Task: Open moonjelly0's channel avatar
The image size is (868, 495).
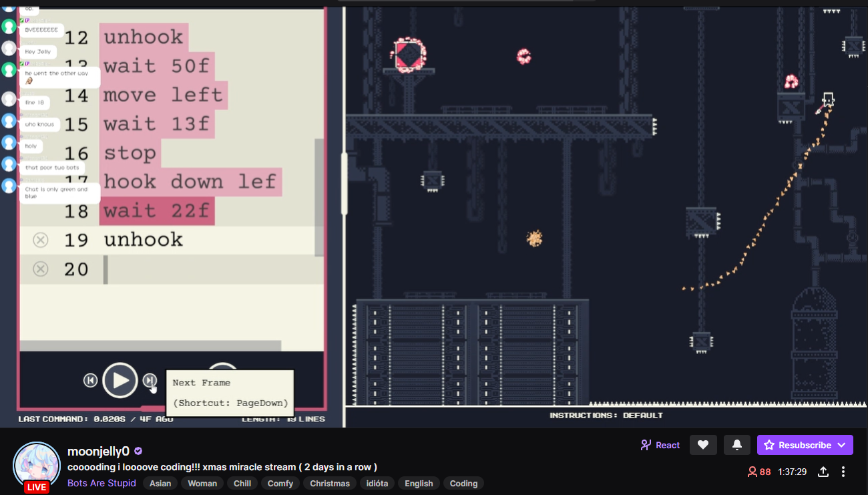Action: point(37,465)
